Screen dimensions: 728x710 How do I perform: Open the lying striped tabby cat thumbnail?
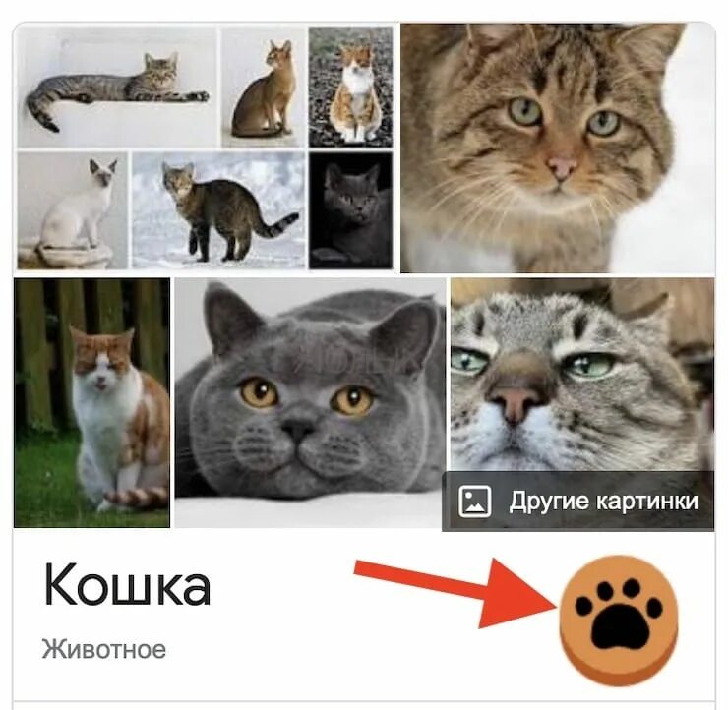116,87
